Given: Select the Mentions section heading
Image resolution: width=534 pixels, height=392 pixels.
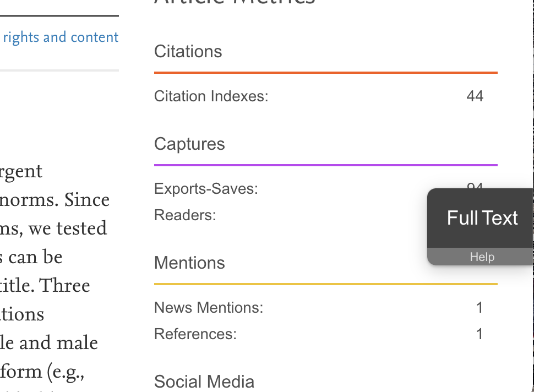Looking at the screenshot, I should tap(189, 263).
